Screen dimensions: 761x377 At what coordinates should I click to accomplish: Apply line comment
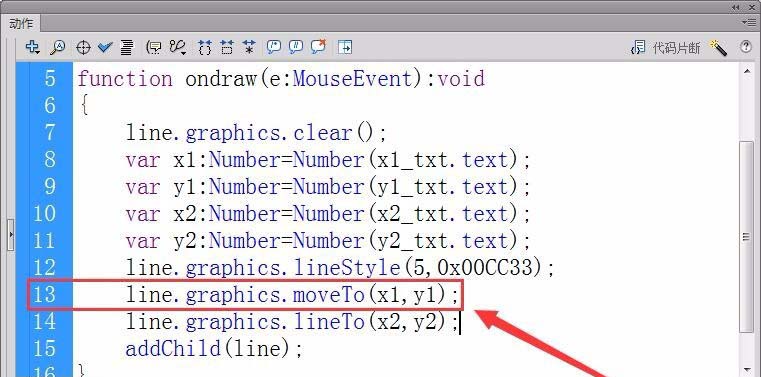(296, 47)
